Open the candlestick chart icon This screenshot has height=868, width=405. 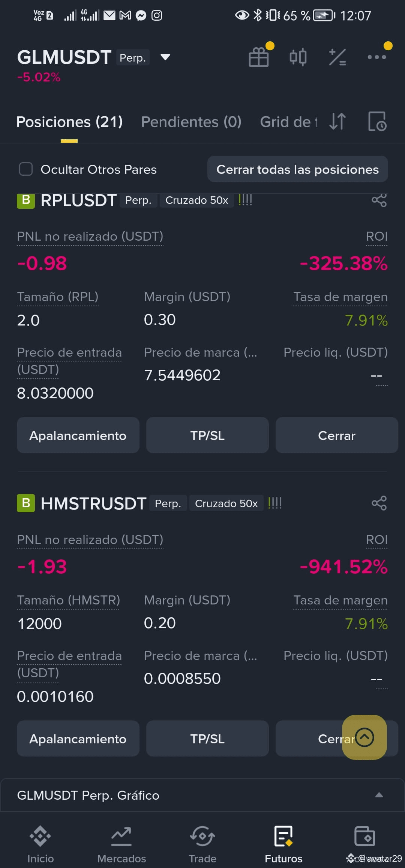pos(298,57)
